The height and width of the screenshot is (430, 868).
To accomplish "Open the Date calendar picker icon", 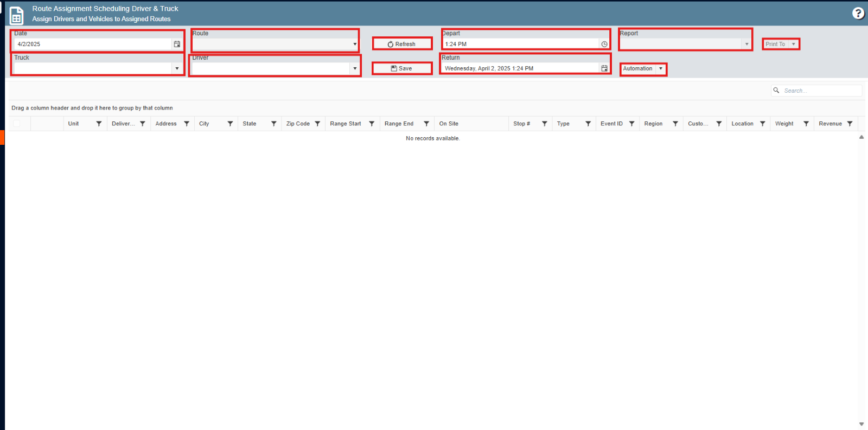I will point(177,44).
